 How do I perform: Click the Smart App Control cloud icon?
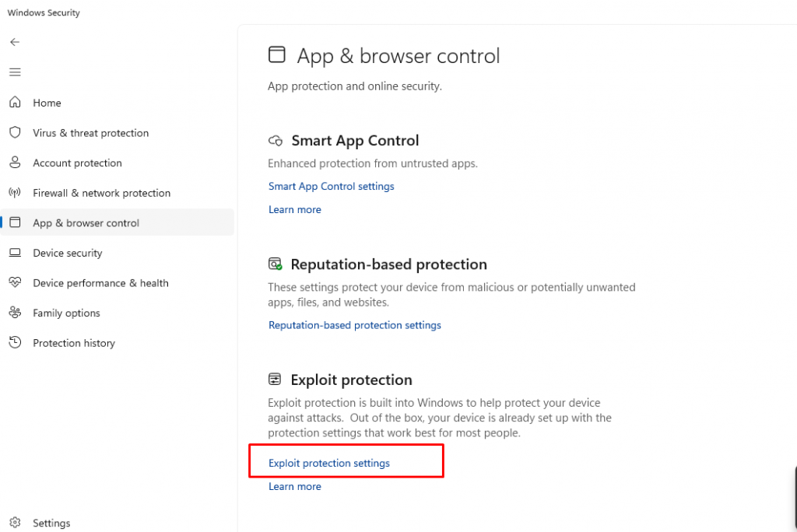(276, 141)
